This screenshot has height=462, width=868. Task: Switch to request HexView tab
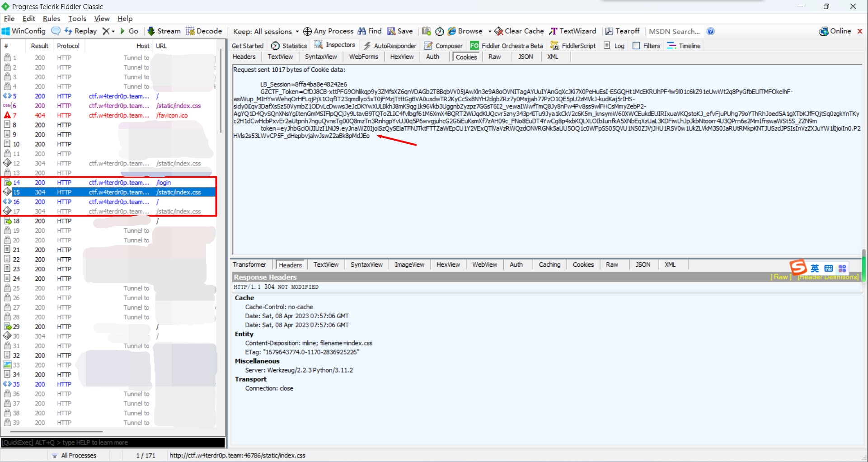pyautogui.click(x=402, y=57)
